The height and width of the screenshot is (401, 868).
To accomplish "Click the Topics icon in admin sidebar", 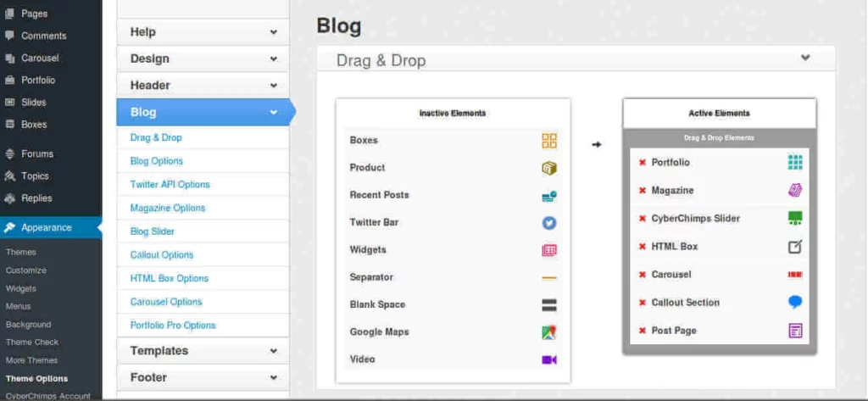I will [9, 175].
